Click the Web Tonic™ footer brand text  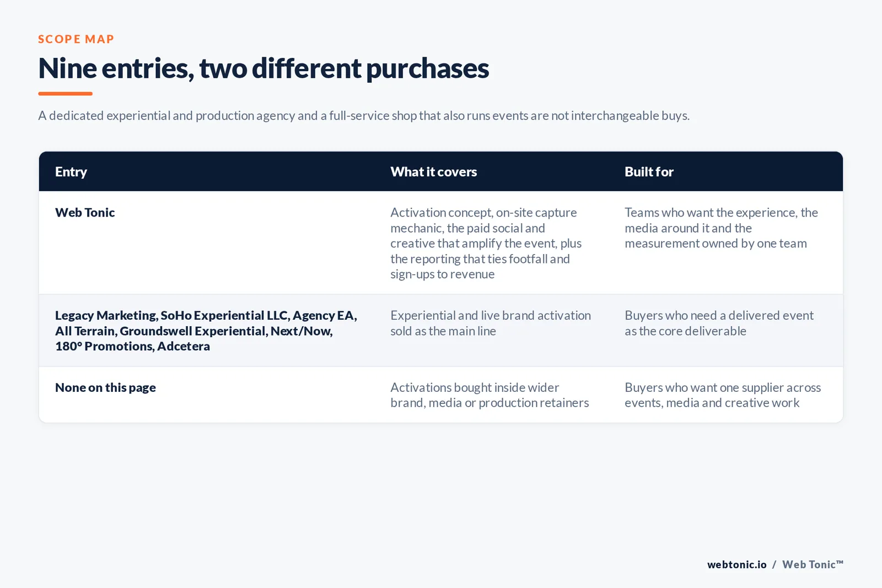pos(813,565)
